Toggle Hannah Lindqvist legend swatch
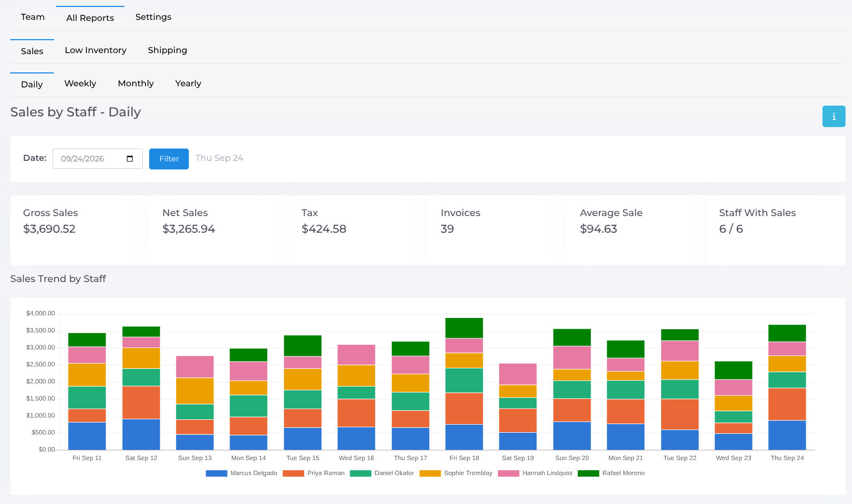The height and width of the screenshot is (504, 852). pyautogui.click(x=509, y=473)
